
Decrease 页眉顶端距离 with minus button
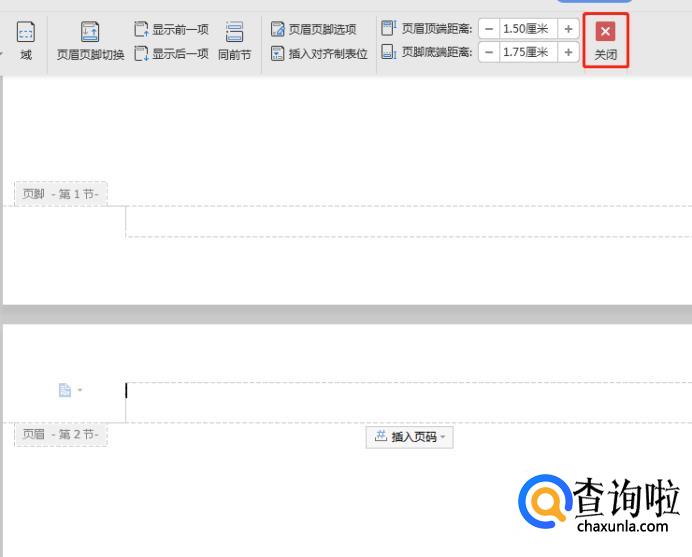click(489, 29)
